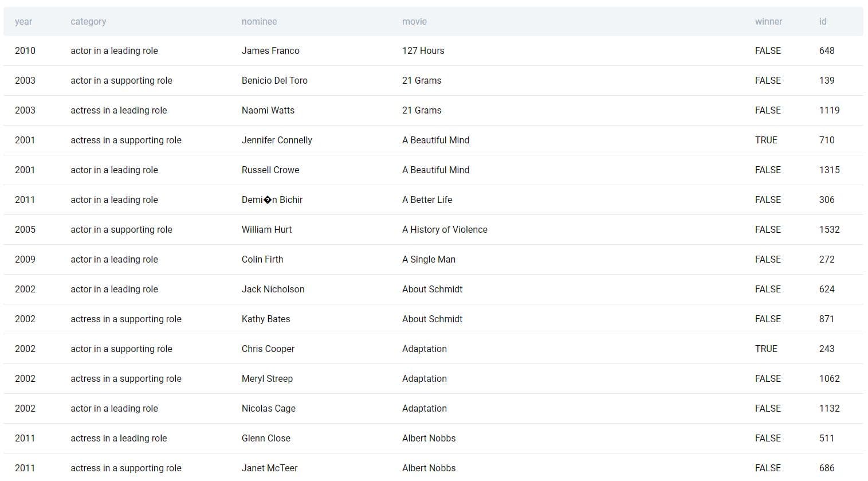Viewport: 868px width, 481px height.
Task: Click the id value 1532 for William Hurt
Action: pos(828,229)
